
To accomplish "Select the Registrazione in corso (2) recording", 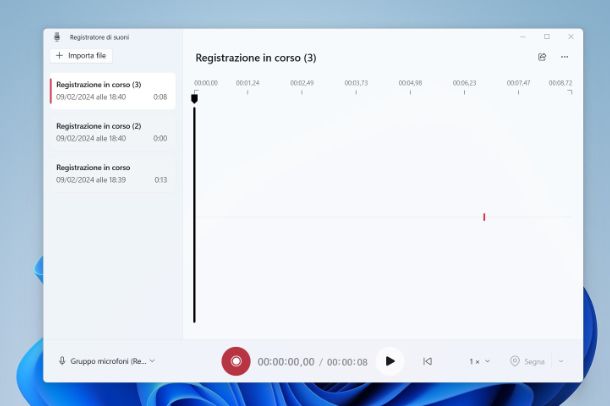I will click(x=111, y=132).
